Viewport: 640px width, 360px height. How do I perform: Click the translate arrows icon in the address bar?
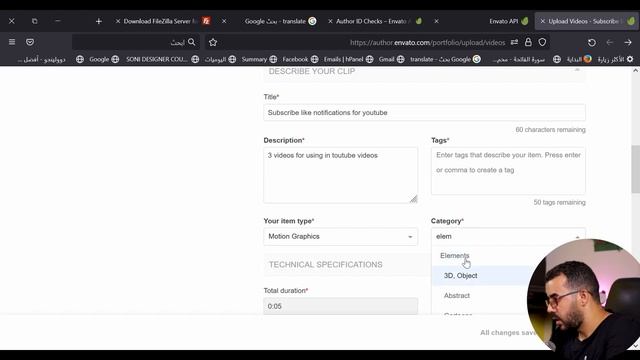tap(514, 42)
